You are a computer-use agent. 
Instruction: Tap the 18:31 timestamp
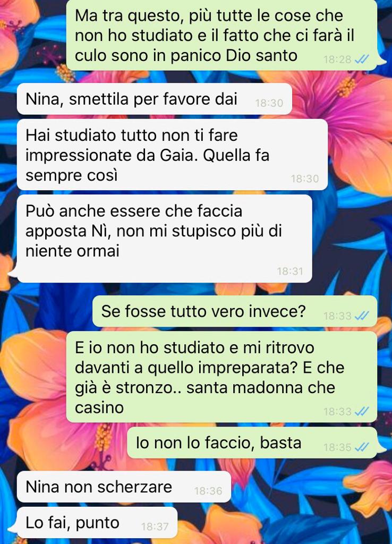290,271
